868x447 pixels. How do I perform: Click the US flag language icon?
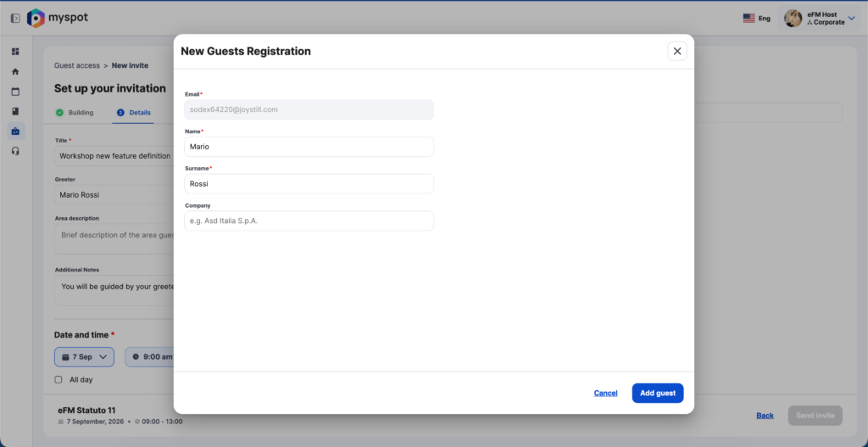pyautogui.click(x=749, y=19)
